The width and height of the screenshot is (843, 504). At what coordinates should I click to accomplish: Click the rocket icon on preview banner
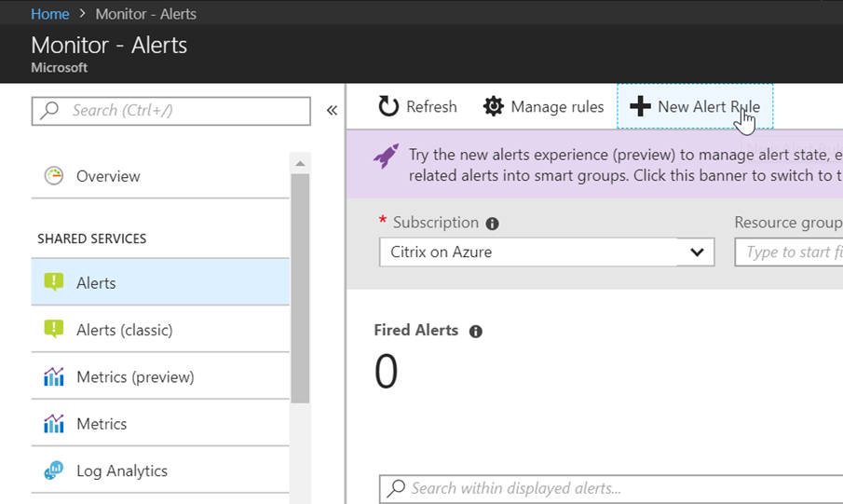(x=386, y=157)
